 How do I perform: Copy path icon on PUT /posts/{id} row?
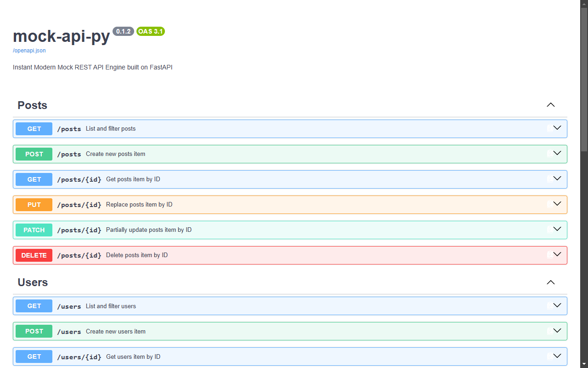[x=550, y=204]
